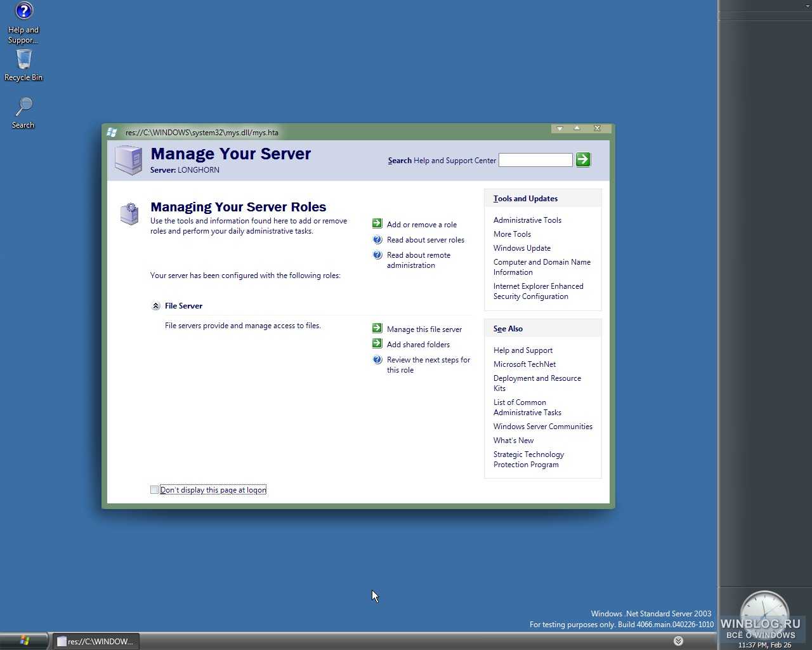The width and height of the screenshot is (812, 650).
Task: Click the Windows flag icon in the title bar
Action: coord(112,132)
